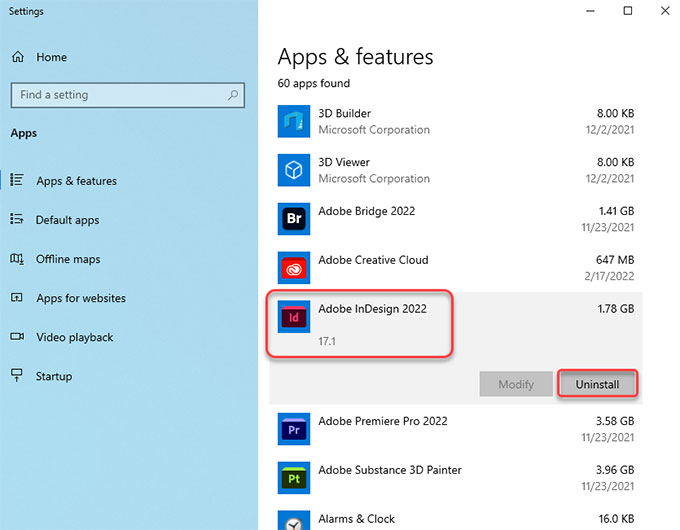Select the Adobe Bridge 2022 entry
Image resolution: width=680 pixels, height=530 pixels.
(x=367, y=211)
